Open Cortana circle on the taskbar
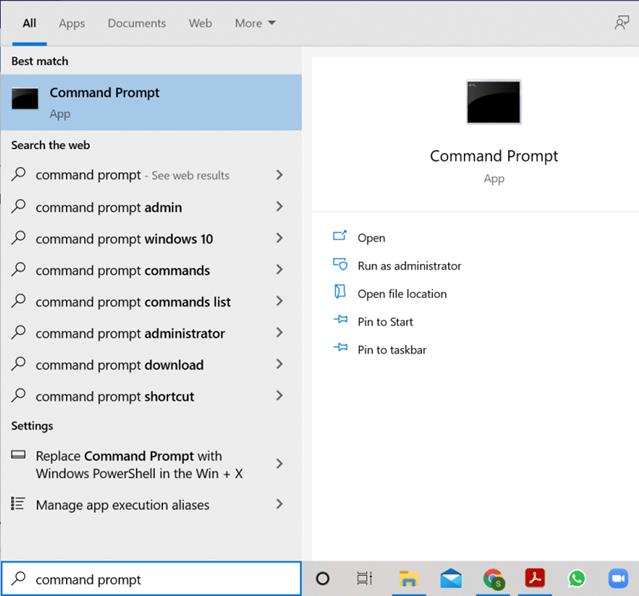This screenshot has height=596, width=639. coord(322,578)
